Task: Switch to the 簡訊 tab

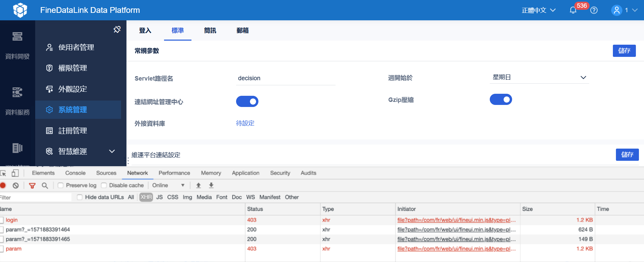Action: 210,30
